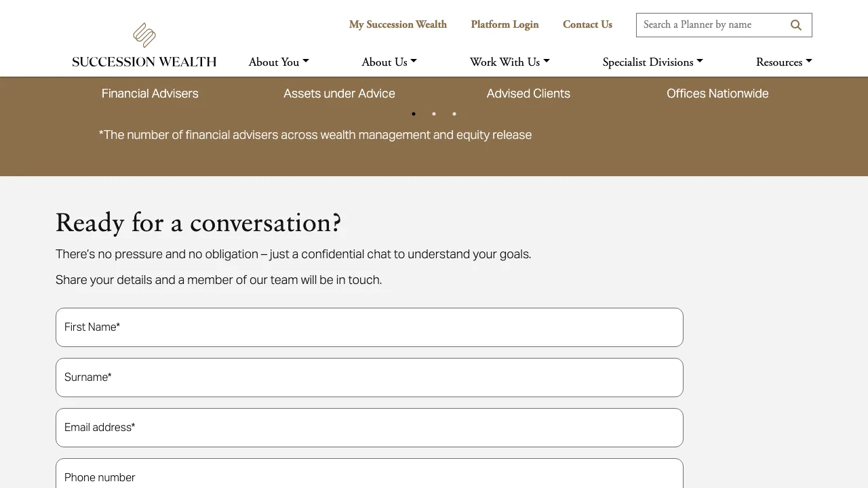Click the My Succession Wealth link

(x=397, y=24)
